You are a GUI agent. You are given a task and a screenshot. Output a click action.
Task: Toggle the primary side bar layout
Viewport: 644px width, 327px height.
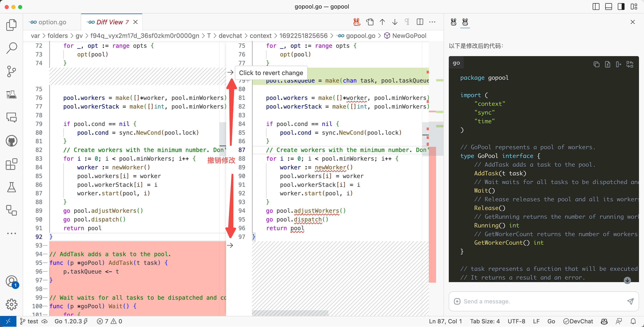[596, 7]
